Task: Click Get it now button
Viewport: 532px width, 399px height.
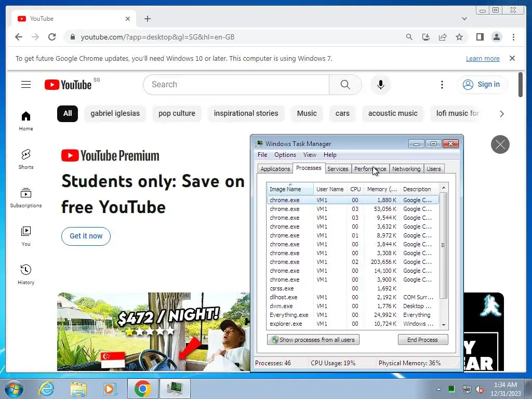Action: (x=86, y=236)
